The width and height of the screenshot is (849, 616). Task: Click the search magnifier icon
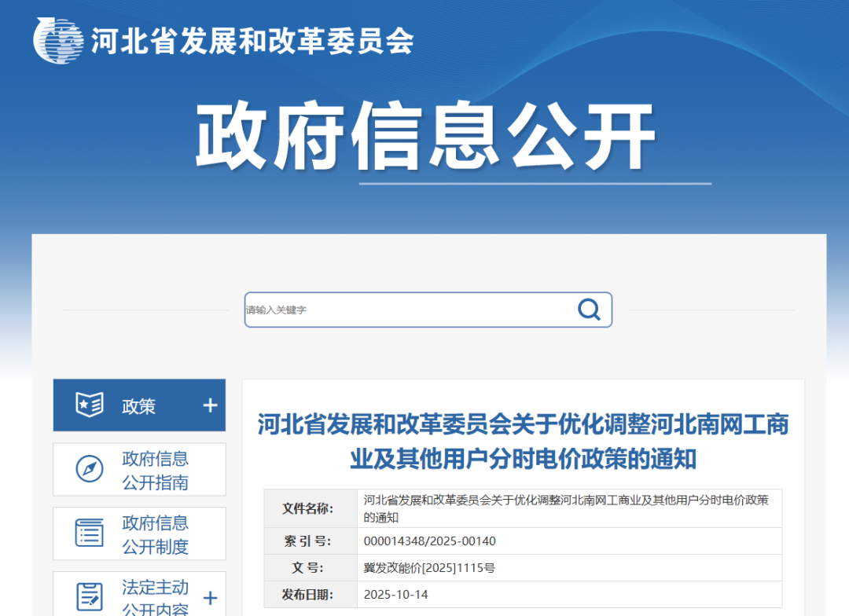click(588, 310)
